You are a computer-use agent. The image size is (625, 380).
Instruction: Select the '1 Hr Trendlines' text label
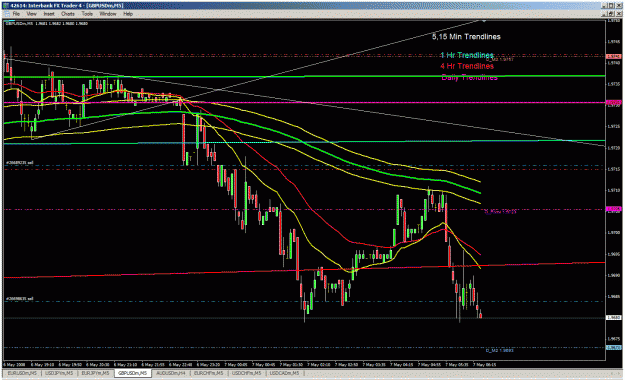pyautogui.click(x=467, y=55)
